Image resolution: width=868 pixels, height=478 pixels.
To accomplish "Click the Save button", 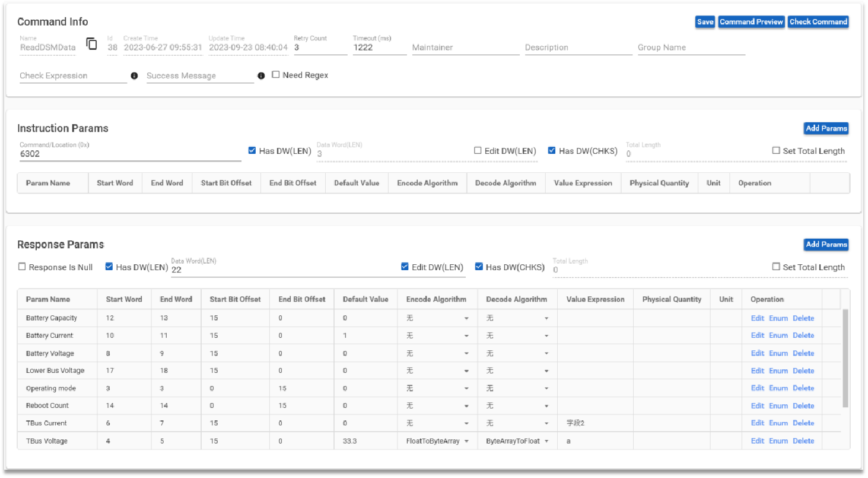I will (705, 22).
